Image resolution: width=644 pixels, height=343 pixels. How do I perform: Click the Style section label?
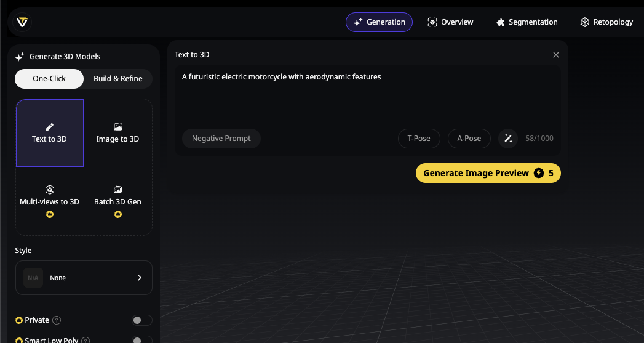[23, 251]
